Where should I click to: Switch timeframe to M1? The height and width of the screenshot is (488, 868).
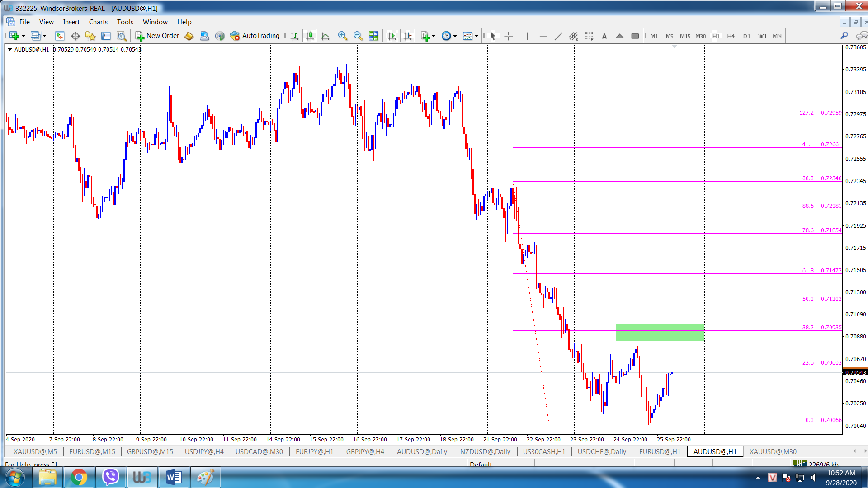[654, 36]
